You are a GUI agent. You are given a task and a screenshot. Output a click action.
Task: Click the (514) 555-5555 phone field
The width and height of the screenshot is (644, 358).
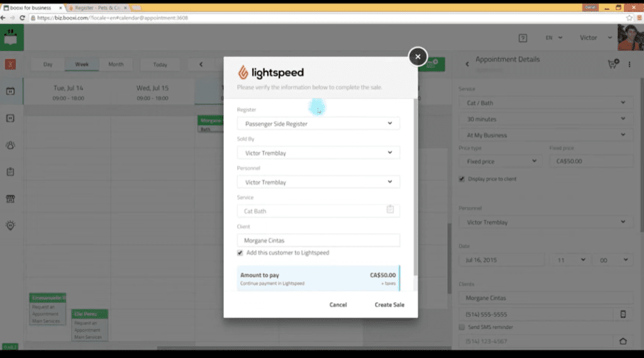[536, 315]
